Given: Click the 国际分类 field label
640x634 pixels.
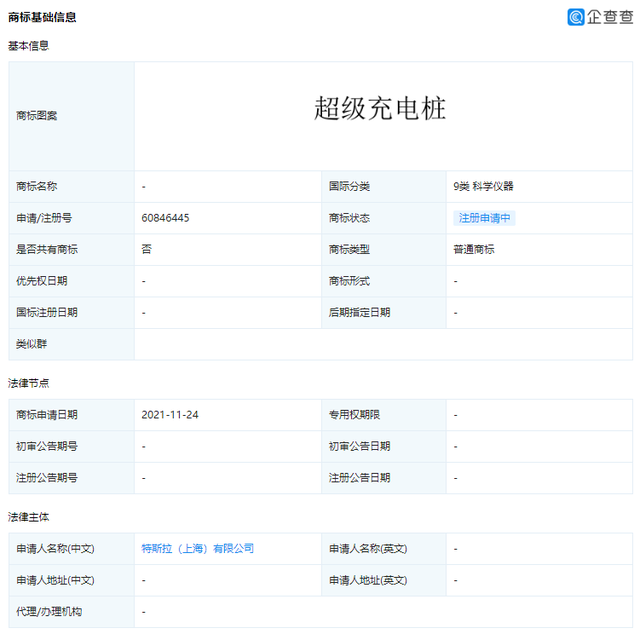Looking at the screenshot, I should (x=349, y=186).
